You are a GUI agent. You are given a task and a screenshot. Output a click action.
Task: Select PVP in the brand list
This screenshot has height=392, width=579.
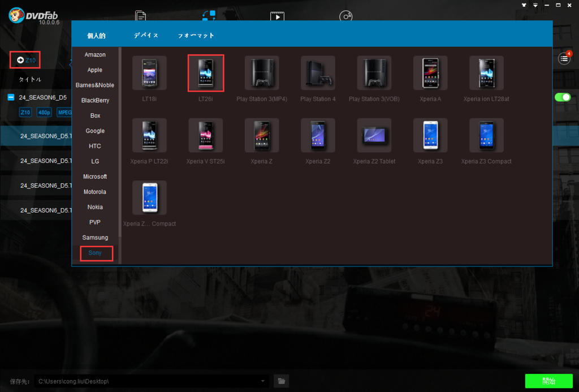pos(95,222)
